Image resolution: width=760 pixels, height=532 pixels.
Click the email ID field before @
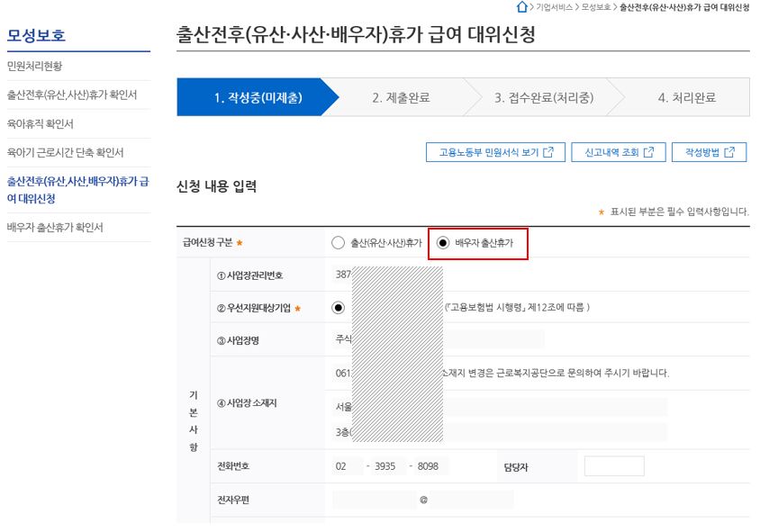point(375,500)
